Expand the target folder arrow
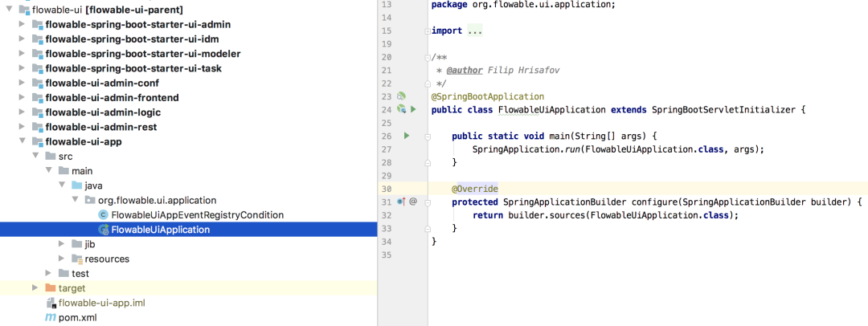The height and width of the screenshot is (326, 868). (x=35, y=287)
